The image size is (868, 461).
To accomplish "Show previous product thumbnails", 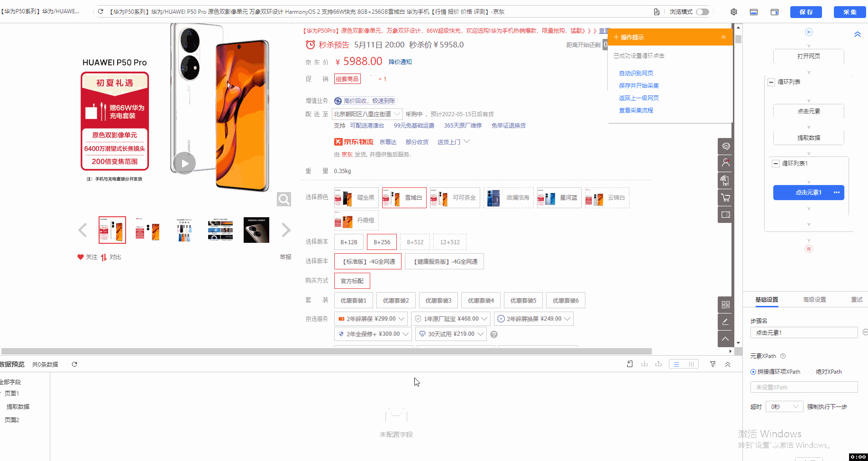I will pos(82,230).
